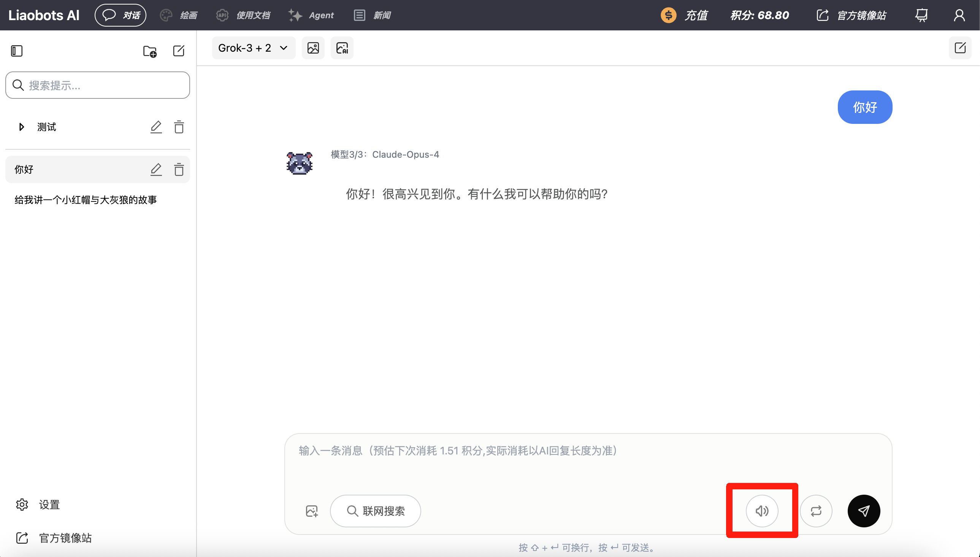Expand the 测试 folder triangle

click(x=21, y=127)
